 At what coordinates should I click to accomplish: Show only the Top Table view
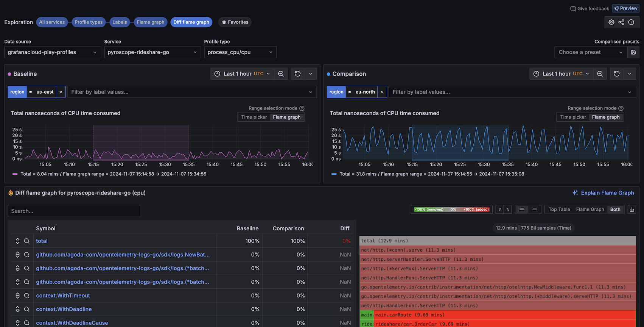click(559, 210)
